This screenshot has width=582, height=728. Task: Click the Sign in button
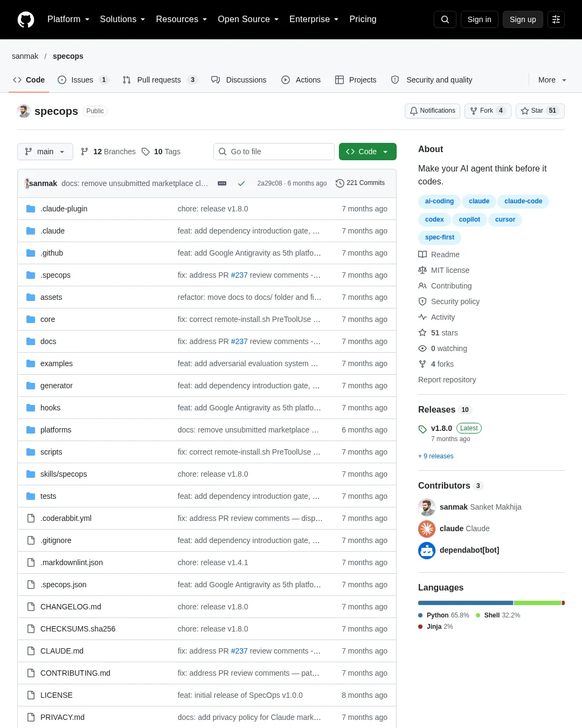pos(480,19)
